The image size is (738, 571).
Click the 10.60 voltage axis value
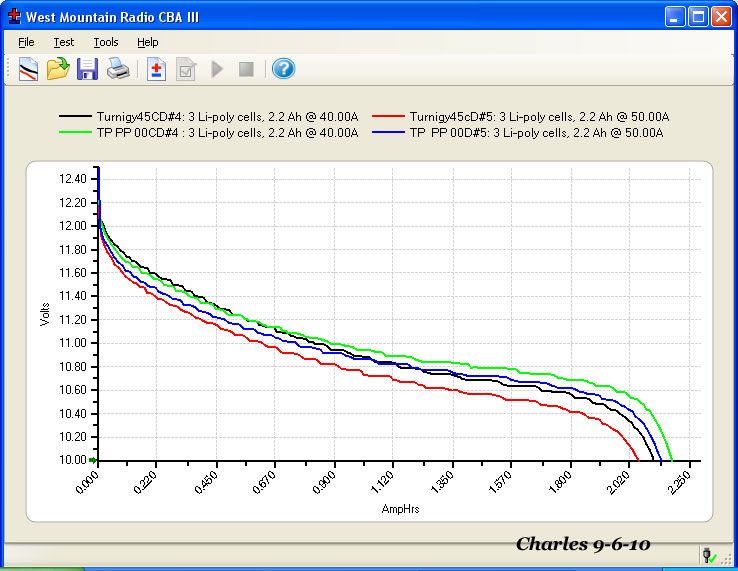pyautogui.click(x=73, y=390)
